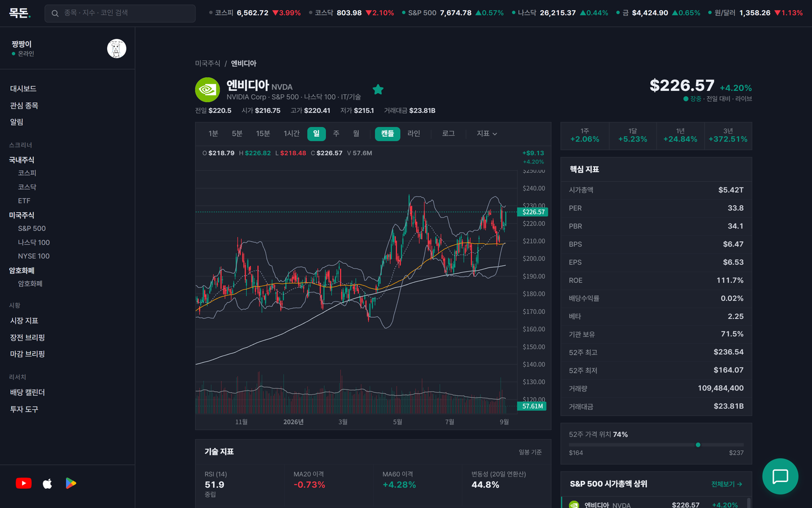Select the 일 daily interval
The image size is (812, 508).
tap(316, 134)
